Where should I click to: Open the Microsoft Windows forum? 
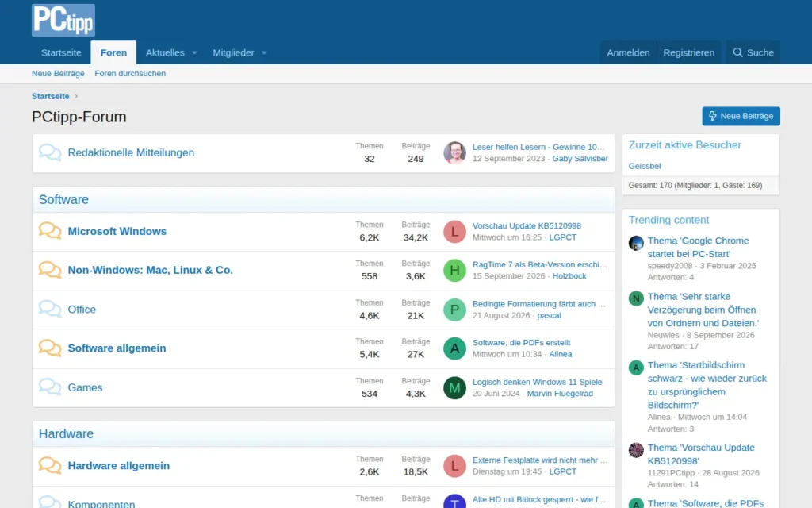click(x=117, y=231)
